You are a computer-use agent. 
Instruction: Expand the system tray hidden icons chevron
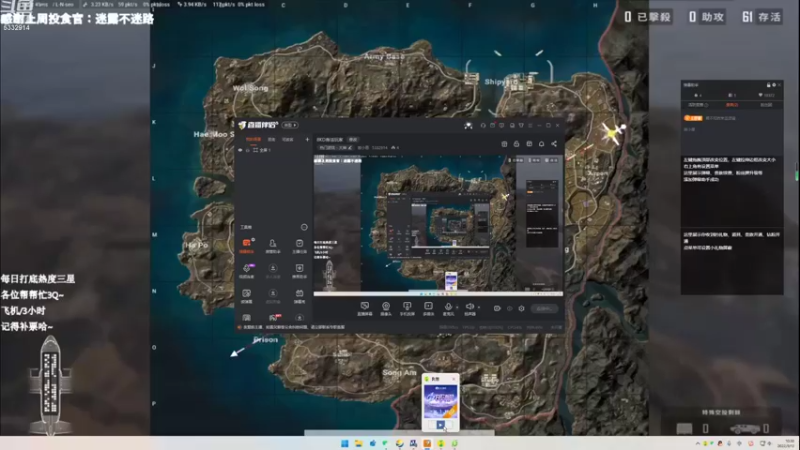click(697, 443)
